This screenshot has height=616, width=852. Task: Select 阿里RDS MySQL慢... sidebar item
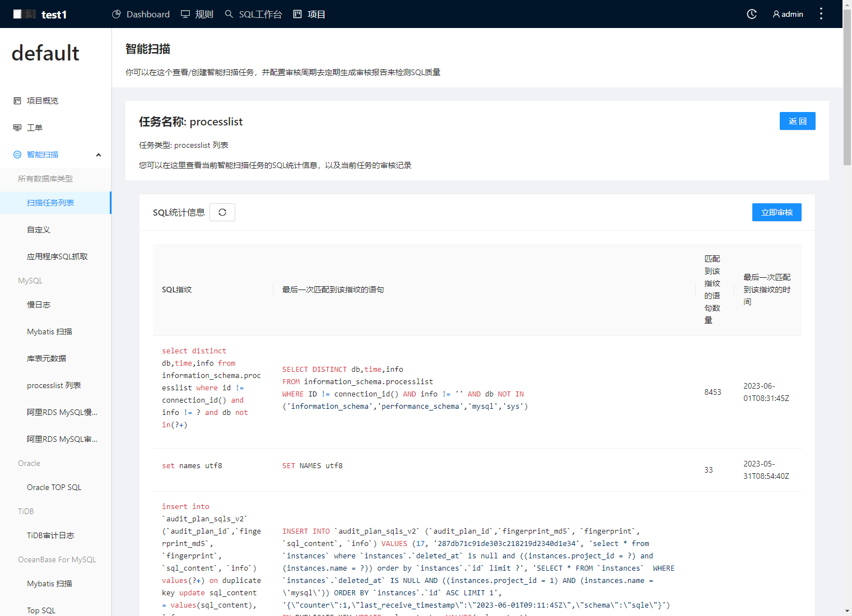55,412
